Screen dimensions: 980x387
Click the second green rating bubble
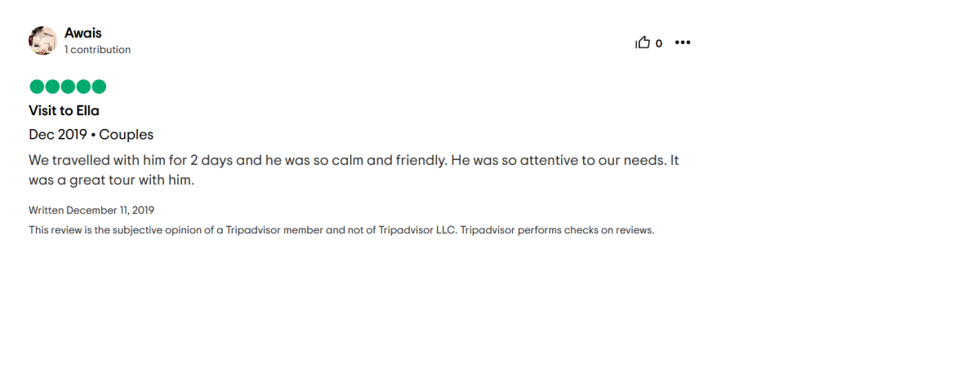click(52, 87)
